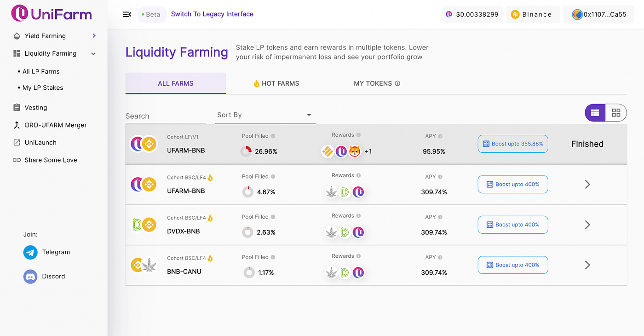Click UFARM reward icon in UFARM-BNB BSC/LF4 row

coord(358,192)
